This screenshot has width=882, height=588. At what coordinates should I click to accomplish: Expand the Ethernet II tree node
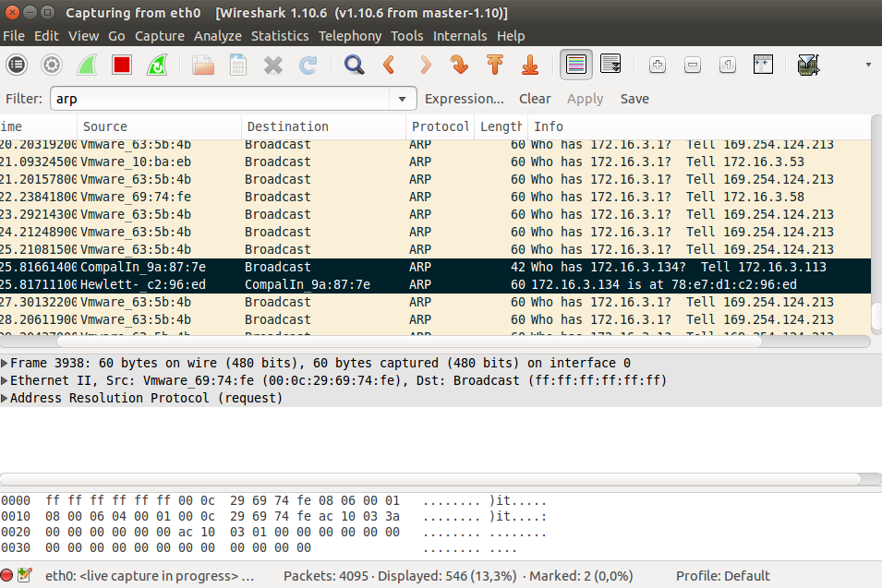click(6, 380)
